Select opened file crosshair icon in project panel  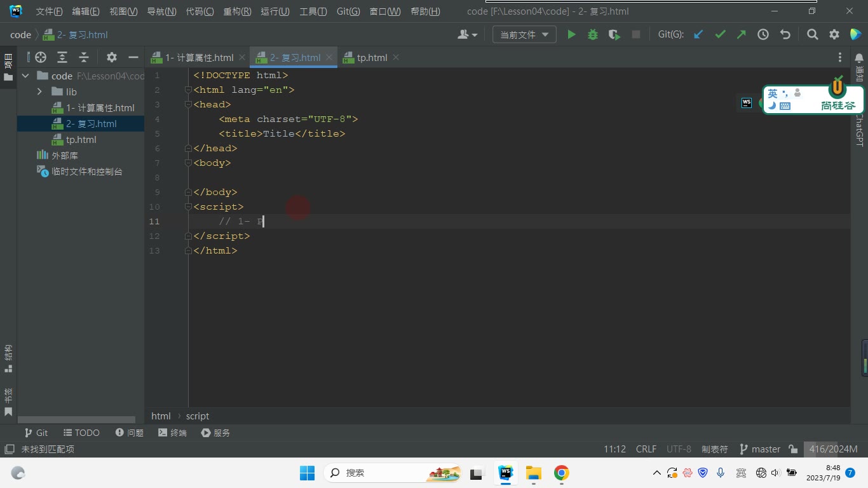click(41, 57)
